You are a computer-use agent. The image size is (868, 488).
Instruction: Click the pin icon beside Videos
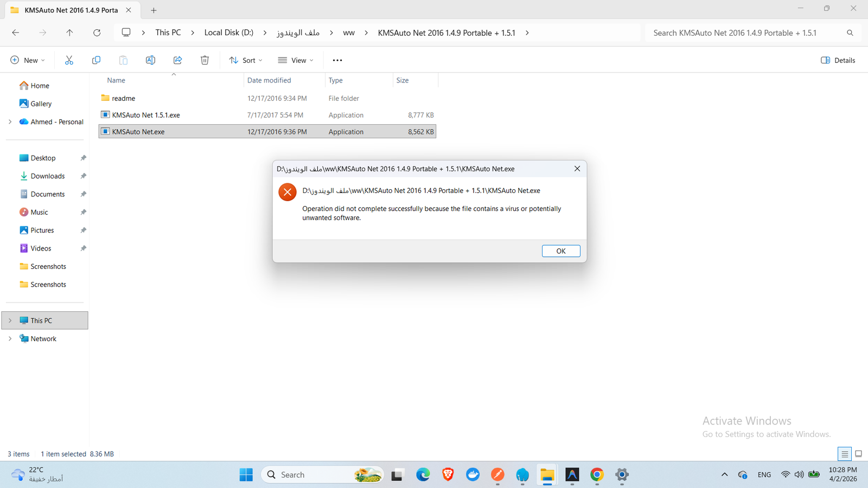[x=83, y=248]
